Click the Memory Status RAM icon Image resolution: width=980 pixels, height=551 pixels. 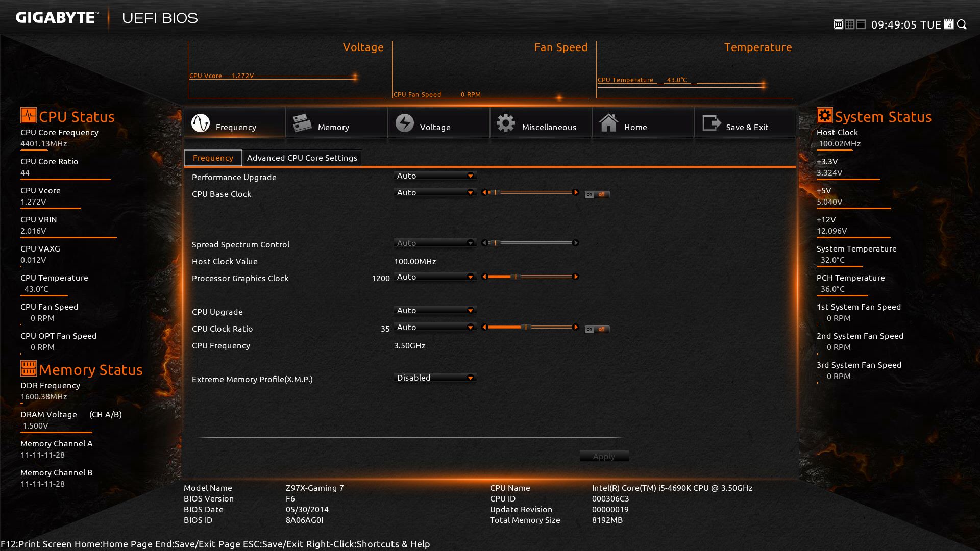coord(28,368)
